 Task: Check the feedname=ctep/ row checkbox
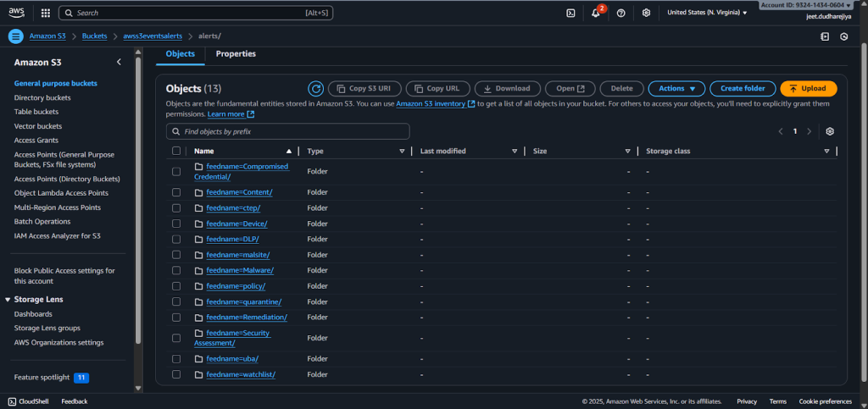point(176,207)
